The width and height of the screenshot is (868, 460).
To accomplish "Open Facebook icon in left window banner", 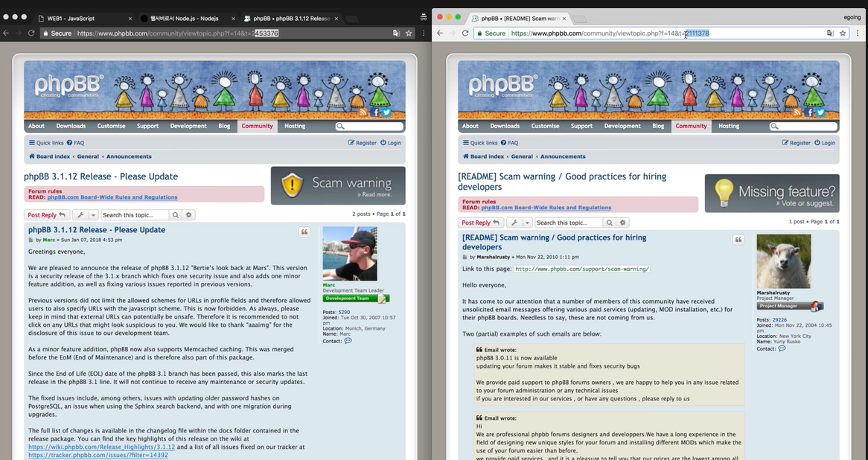I will pyautogui.click(x=375, y=112).
